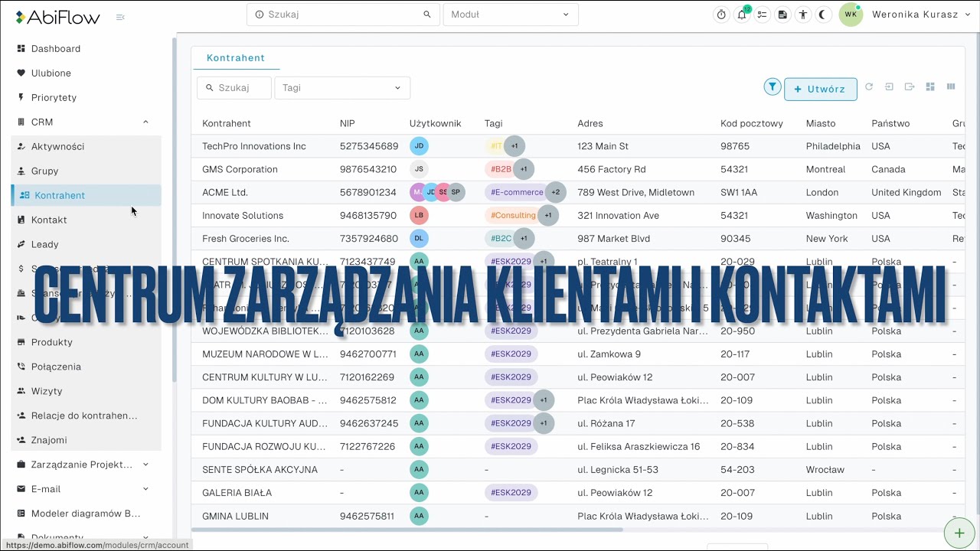Click the #E-commerce tag on ACME Ltd.
The width and height of the screenshot is (980, 551).
pos(517,193)
